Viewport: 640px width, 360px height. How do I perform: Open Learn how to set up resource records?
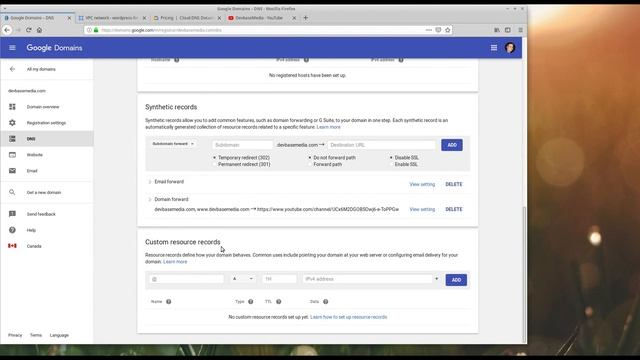point(349,317)
